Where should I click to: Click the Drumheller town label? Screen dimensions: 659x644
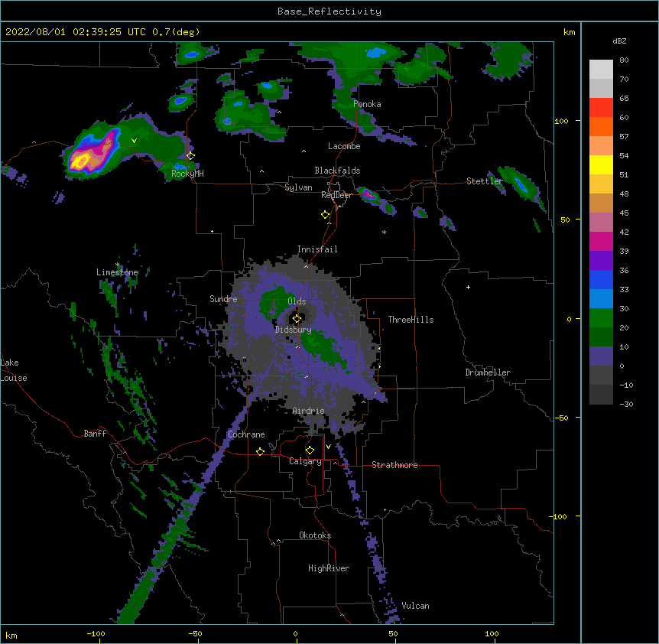pos(488,372)
